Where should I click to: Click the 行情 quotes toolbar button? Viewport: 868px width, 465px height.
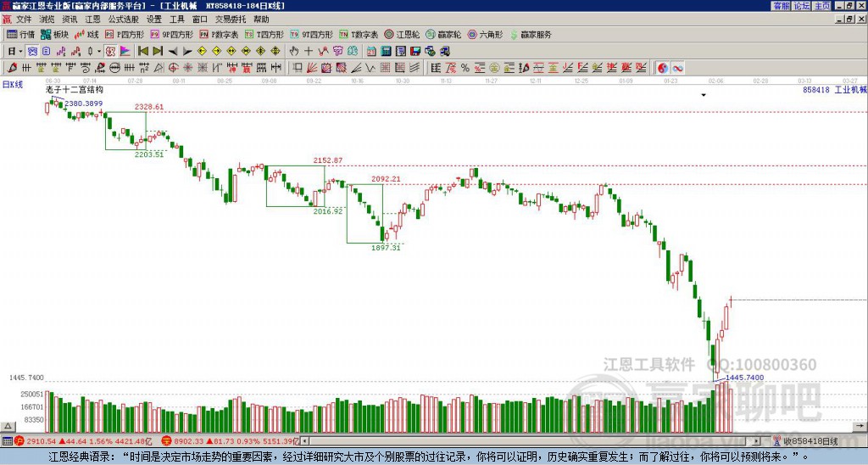click(21, 34)
